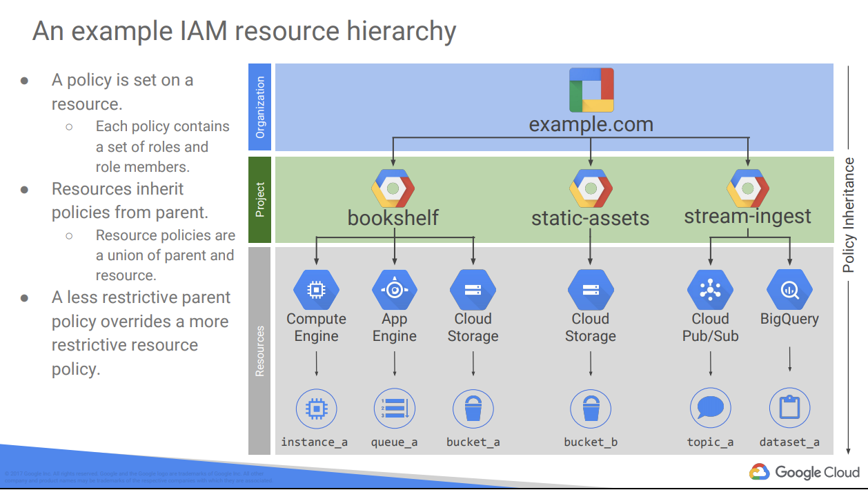868x490 pixels.
Task: Click the App Engine label
Action: pyautogui.click(x=395, y=328)
